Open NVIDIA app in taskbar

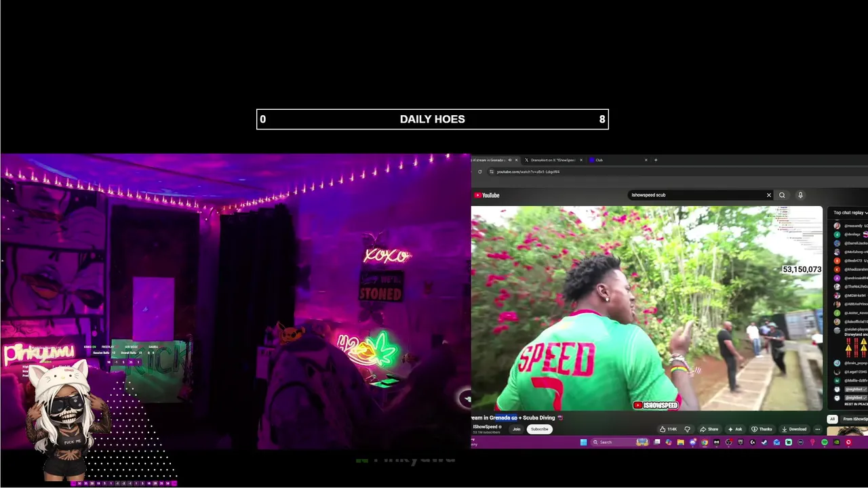836,443
